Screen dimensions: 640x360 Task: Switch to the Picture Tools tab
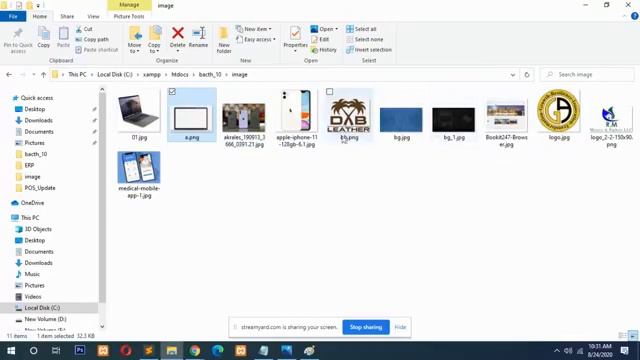(x=129, y=16)
